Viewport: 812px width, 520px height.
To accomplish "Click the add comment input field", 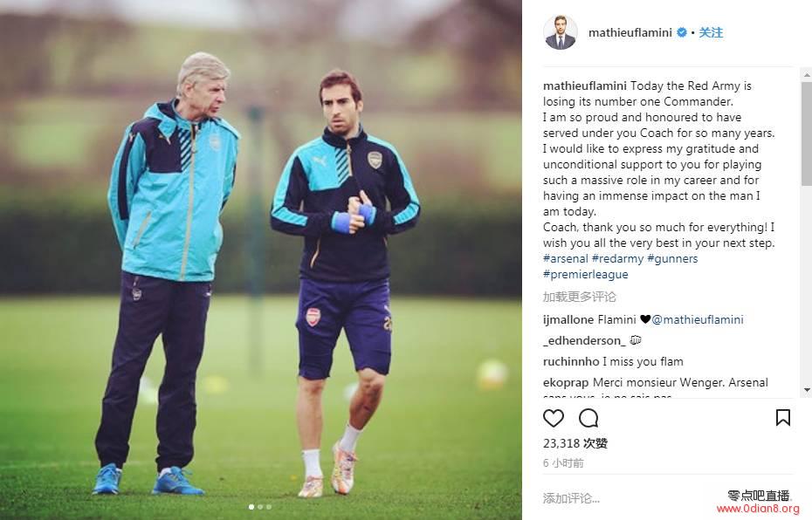I will [622, 498].
